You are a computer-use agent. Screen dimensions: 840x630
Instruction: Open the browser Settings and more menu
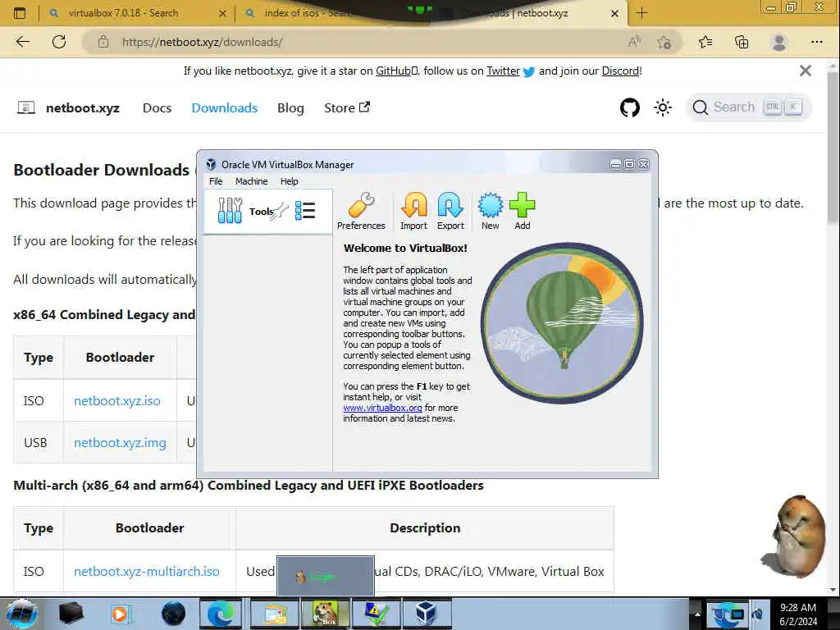pos(816,42)
